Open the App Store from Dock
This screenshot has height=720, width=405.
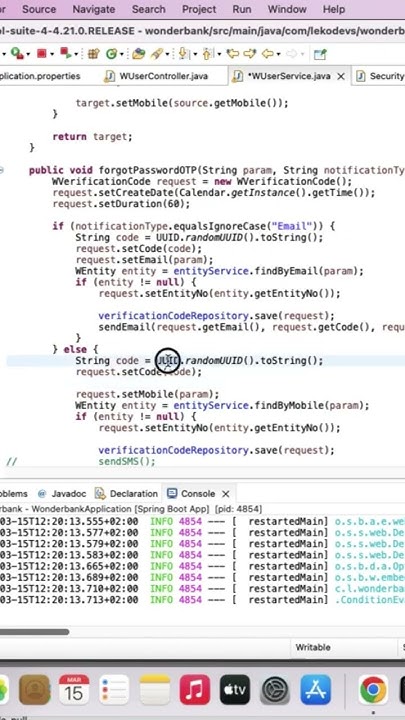(315, 689)
